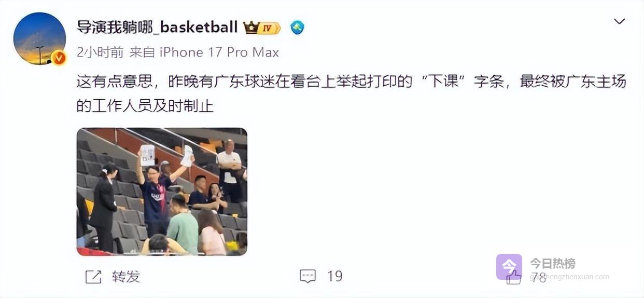644x298 pixels.
Task: Open the poster's round profile avatar
Action: click(39, 38)
